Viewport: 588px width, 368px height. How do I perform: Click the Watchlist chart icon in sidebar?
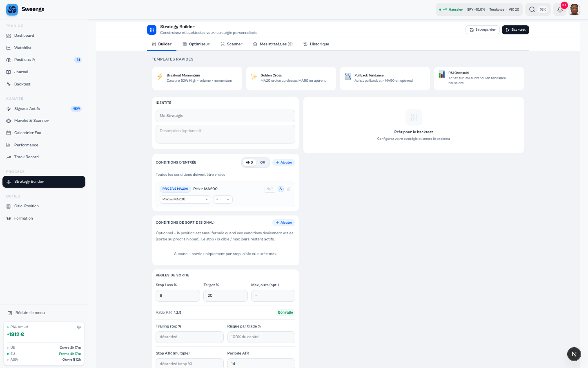pyautogui.click(x=9, y=48)
